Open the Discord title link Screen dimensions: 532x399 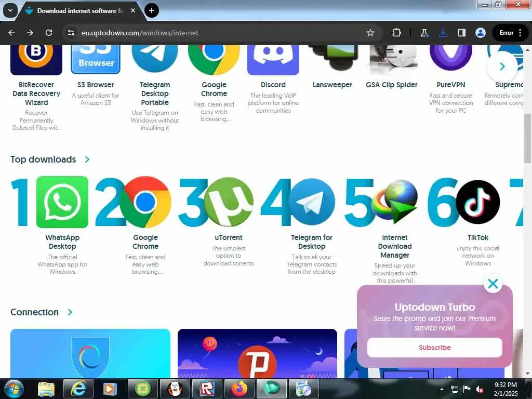tap(273, 85)
